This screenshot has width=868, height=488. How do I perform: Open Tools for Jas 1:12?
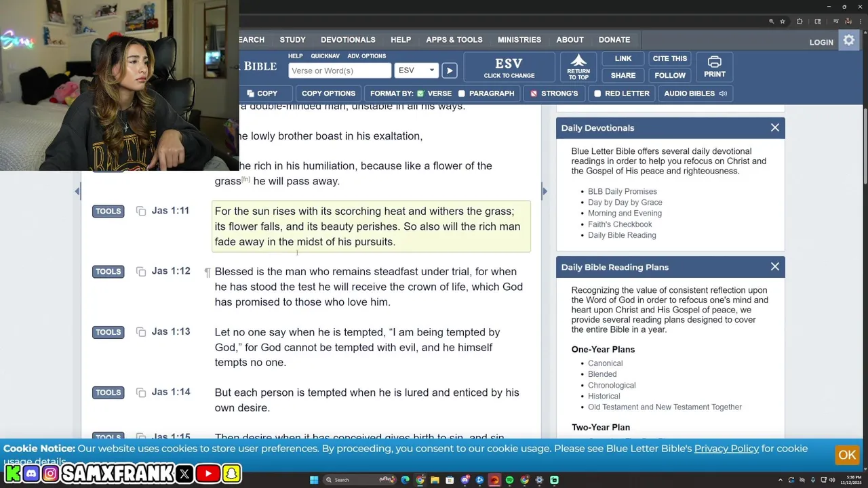coord(108,272)
